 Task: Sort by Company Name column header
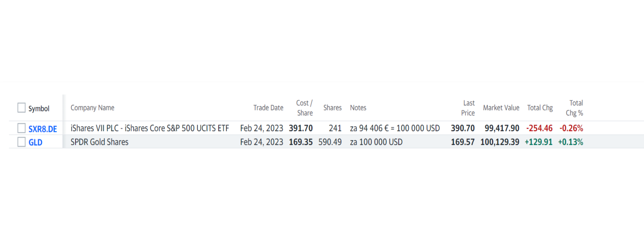pos(92,108)
